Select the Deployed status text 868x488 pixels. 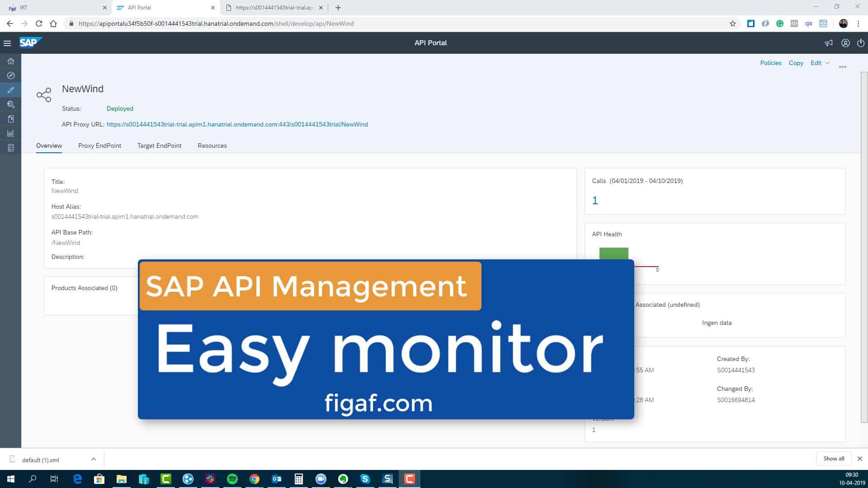(x=120, y=108)
